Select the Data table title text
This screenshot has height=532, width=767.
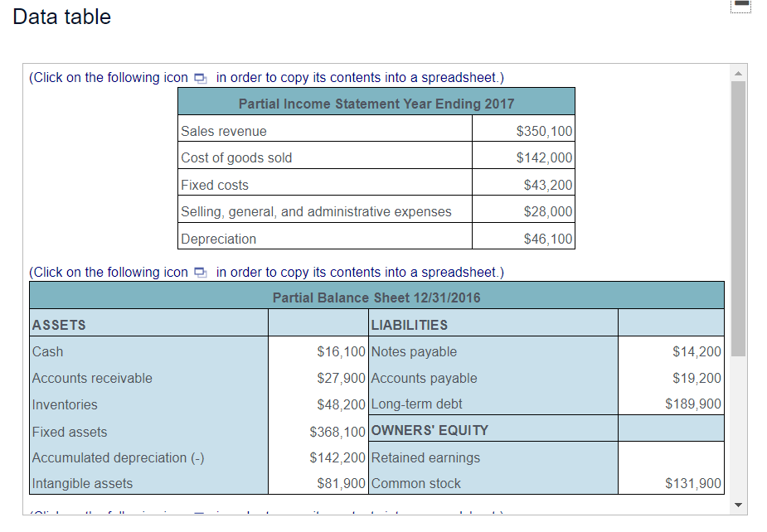pyautogui.click(x=61, y=17)
